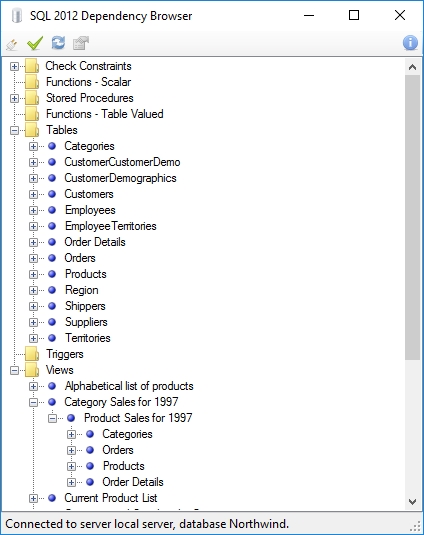Open the blue info icon

click(410, 43)
